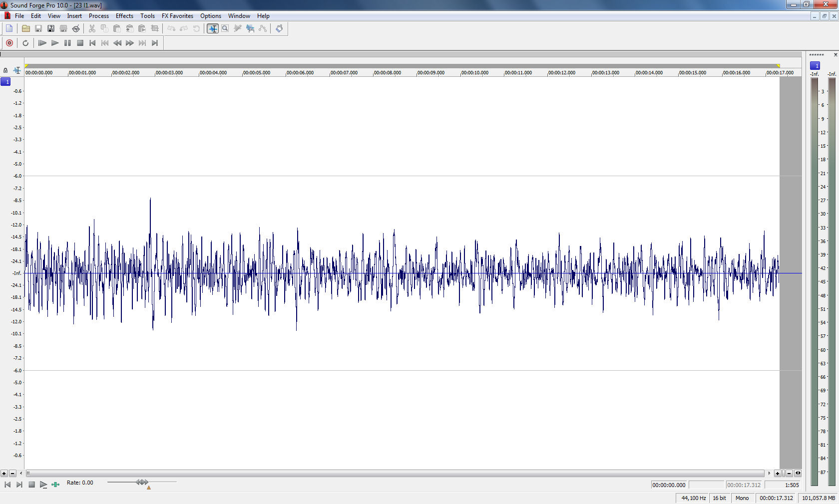839x504 pixels.
Task: Click the Cut scissors icon
Action: pos(92,28)
